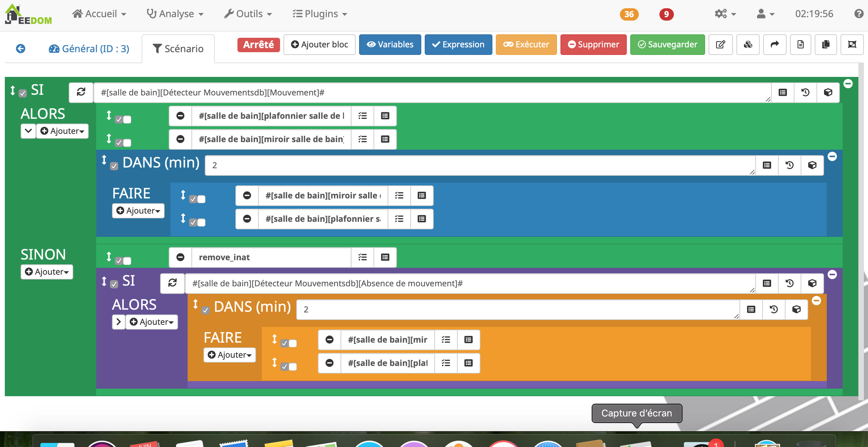The image size is (868, 447).
Task: Run scenario with Exécuter button
Action: pyautogui.click(x=526, y=45)
